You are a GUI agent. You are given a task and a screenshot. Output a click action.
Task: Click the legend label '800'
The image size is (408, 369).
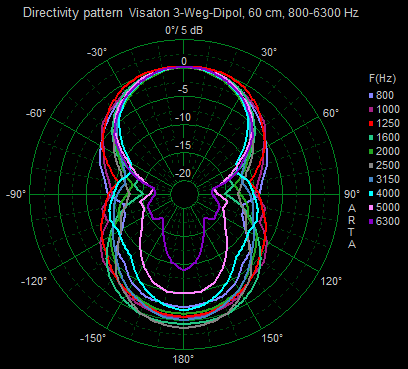tap(385, 95)
